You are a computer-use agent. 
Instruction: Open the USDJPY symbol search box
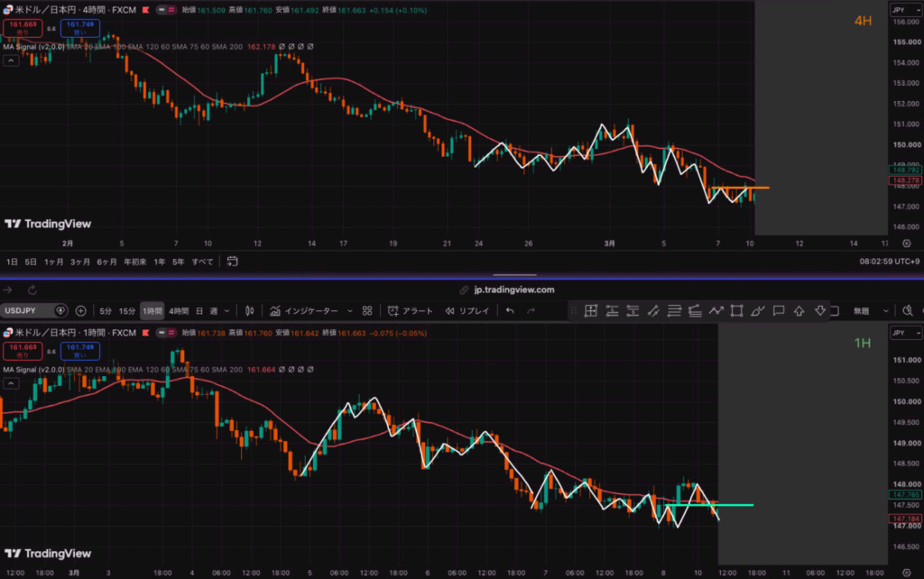click(x=33, y=310)
